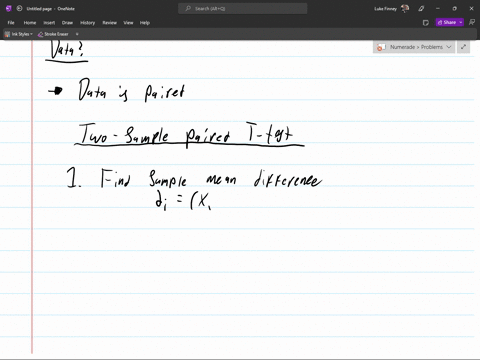Open the Insert tab
The height and width of the screenshot is (360, 480).
click(49, 23)
